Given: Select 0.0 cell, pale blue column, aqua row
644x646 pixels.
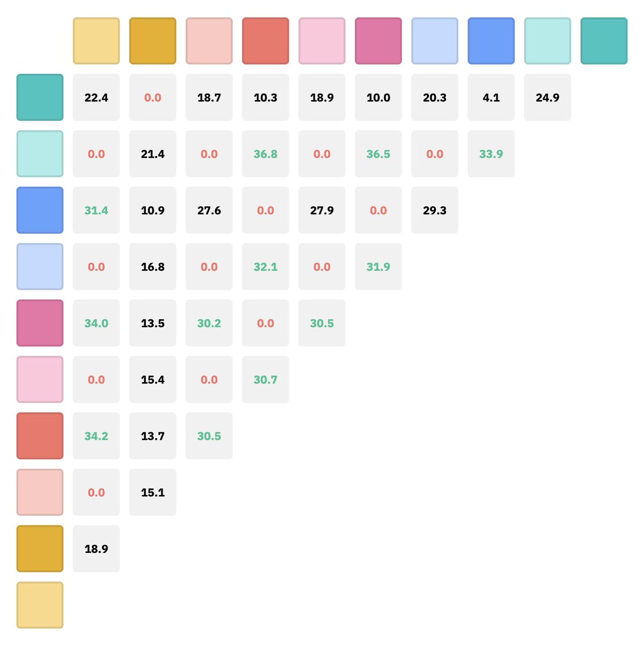Looking at the screenshot, I should click(x=435, y=154).
